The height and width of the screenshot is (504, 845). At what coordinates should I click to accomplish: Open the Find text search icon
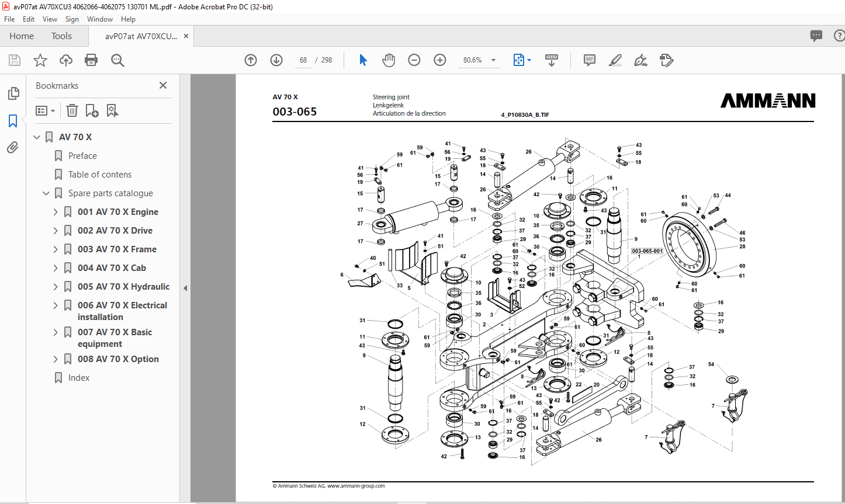(117, 60)
